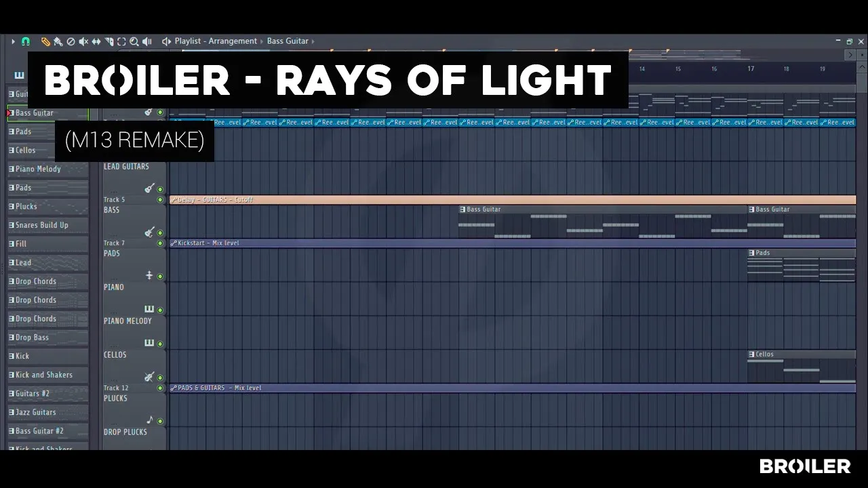Screen dimensions: 868x488
Task: Select the Mute tool
Action: coord(83,41)
